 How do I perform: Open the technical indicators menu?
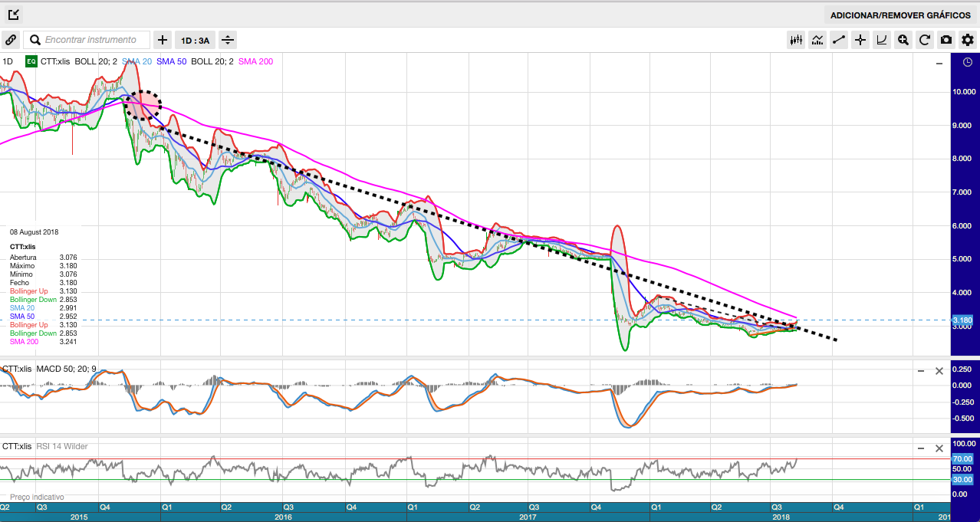click(x=817, y=40)
